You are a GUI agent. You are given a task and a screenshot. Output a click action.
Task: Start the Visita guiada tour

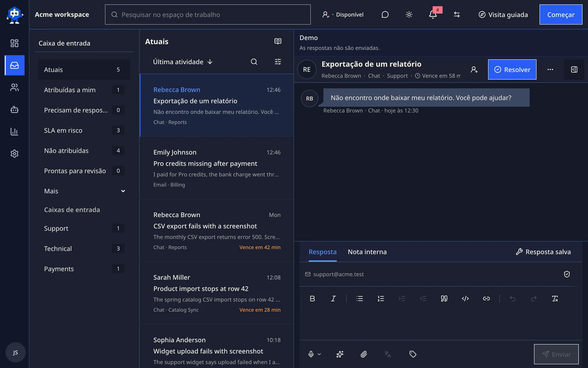(503, 15)
